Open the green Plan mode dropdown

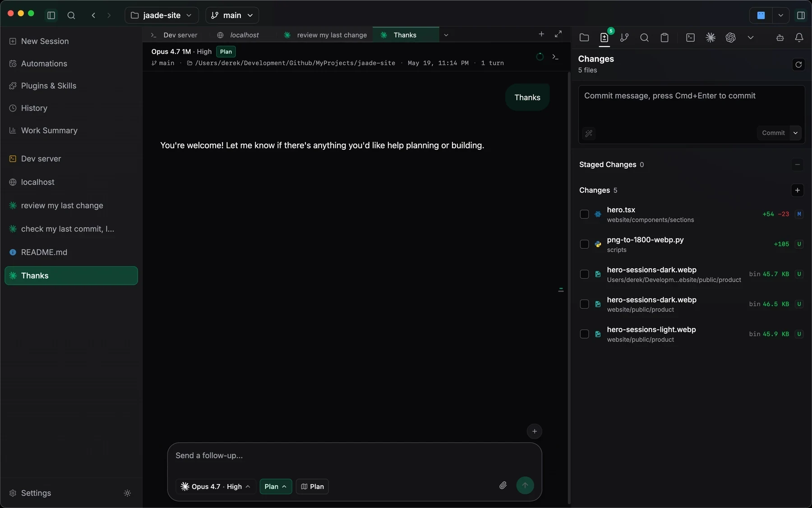(x=276, y=486)
